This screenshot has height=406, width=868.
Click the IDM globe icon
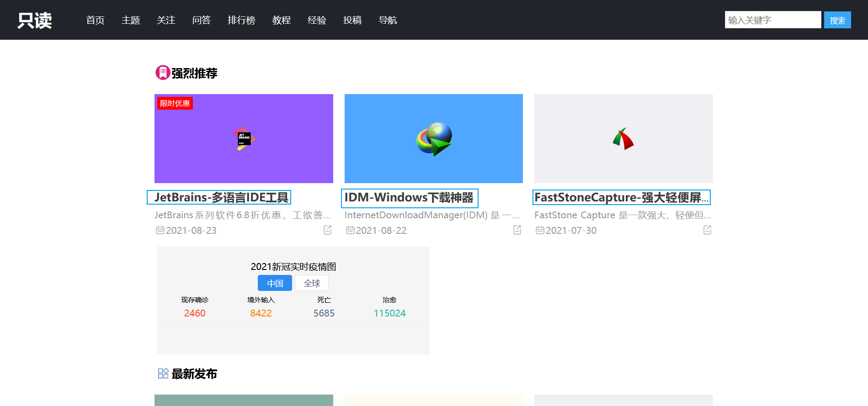[434, 139]
